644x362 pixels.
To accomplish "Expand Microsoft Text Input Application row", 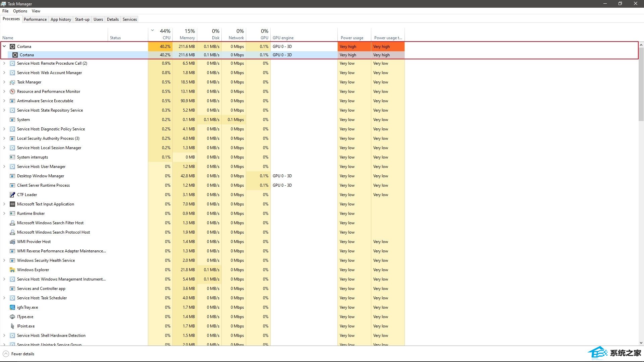I will (x=4, y=204).
